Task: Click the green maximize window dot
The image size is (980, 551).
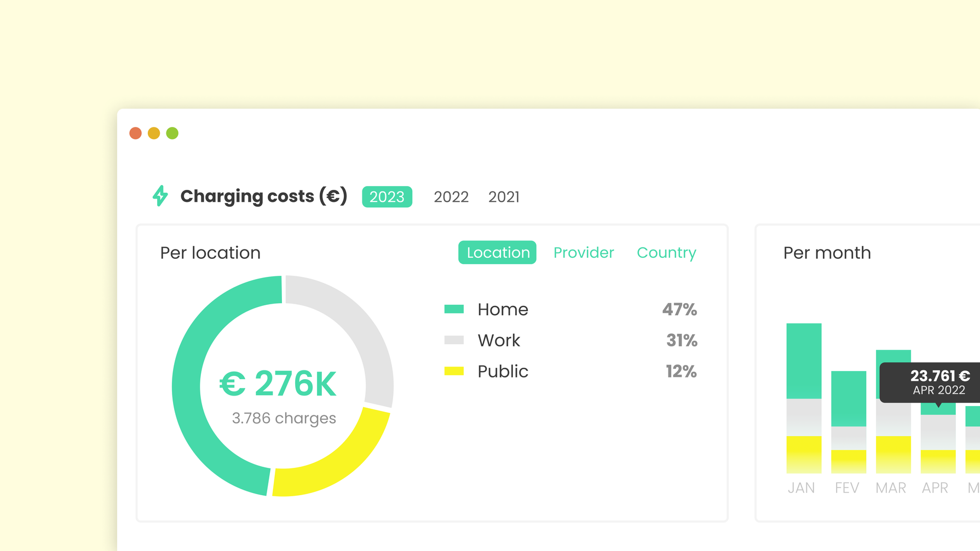Action: [x=172, y=133]
